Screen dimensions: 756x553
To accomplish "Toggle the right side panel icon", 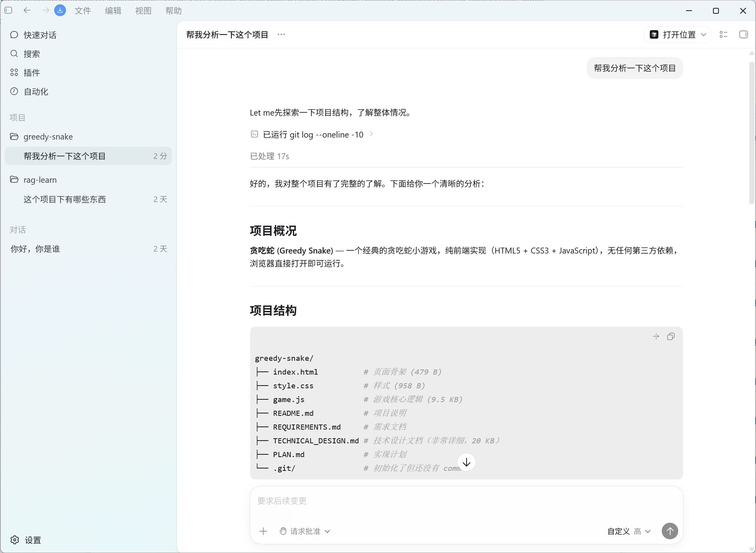I will pos(743,35).
